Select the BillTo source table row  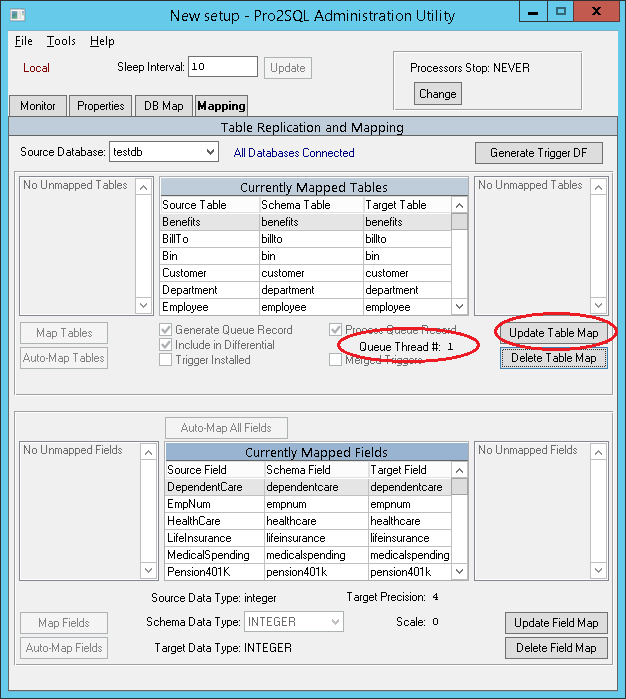pos(306,239)
